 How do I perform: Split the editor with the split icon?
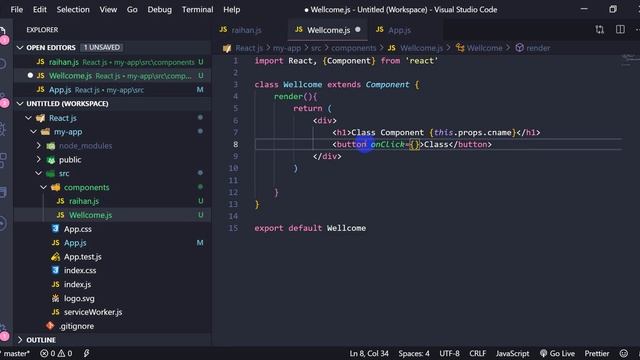pos(620,29)
